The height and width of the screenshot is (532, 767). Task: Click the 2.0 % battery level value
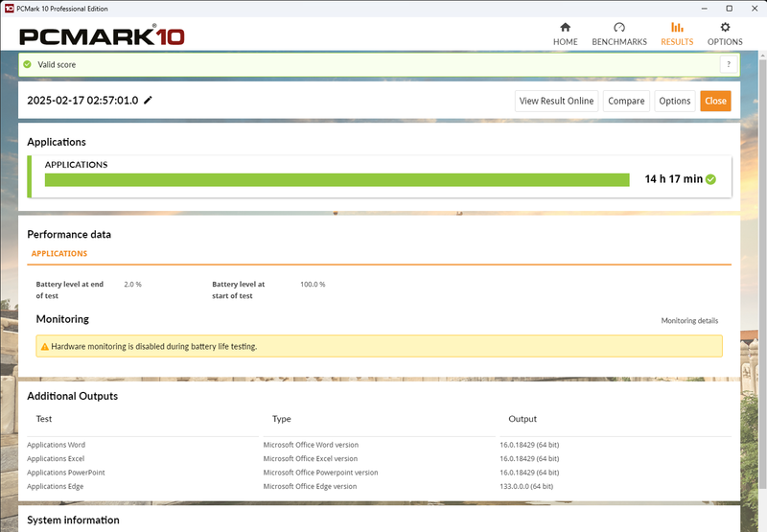tap(132, 285)
